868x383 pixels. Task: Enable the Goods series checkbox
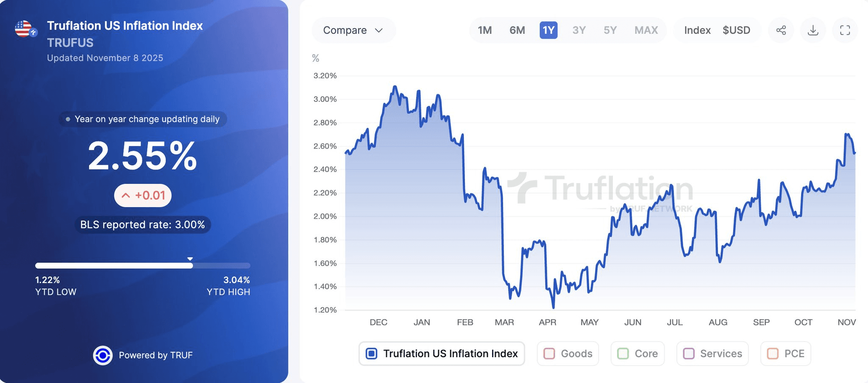point(549,353)
